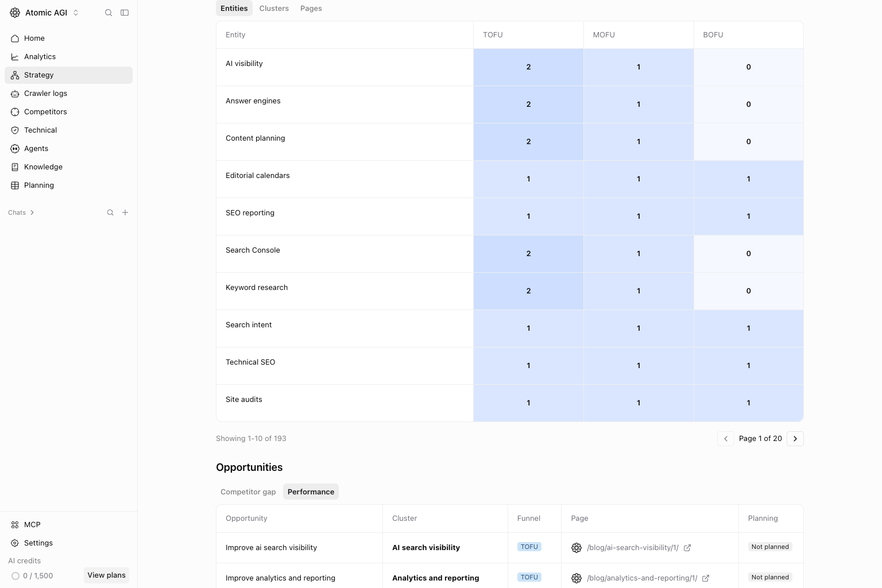Start a new chat plus icon
This screenshot has width=882, height=588.
(125, 212)
